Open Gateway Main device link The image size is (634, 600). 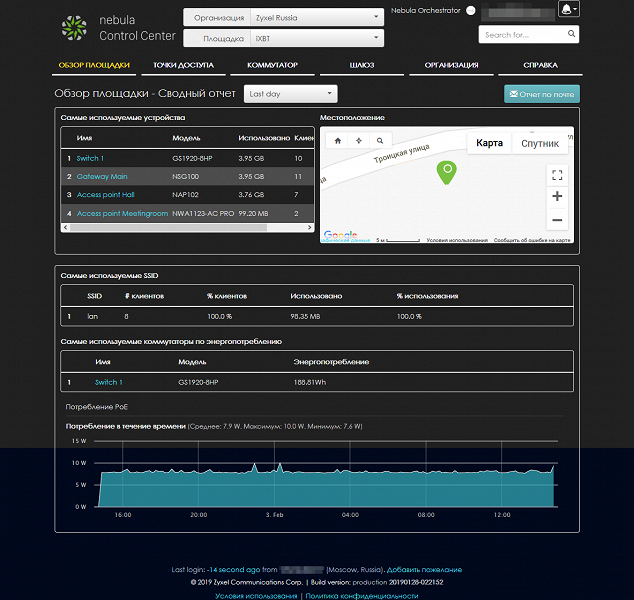tap(102, 176)
